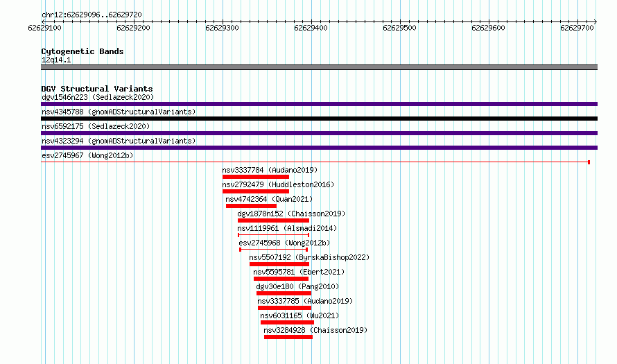Select the red bar under nsv5507192
Viewport: 617px width, 364px height.
pos(279,264)
